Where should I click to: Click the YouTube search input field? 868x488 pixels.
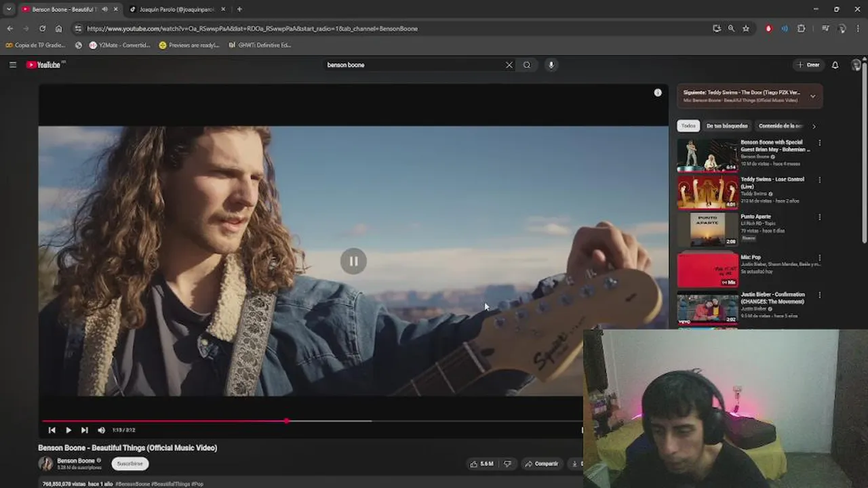tap(414, 65)
